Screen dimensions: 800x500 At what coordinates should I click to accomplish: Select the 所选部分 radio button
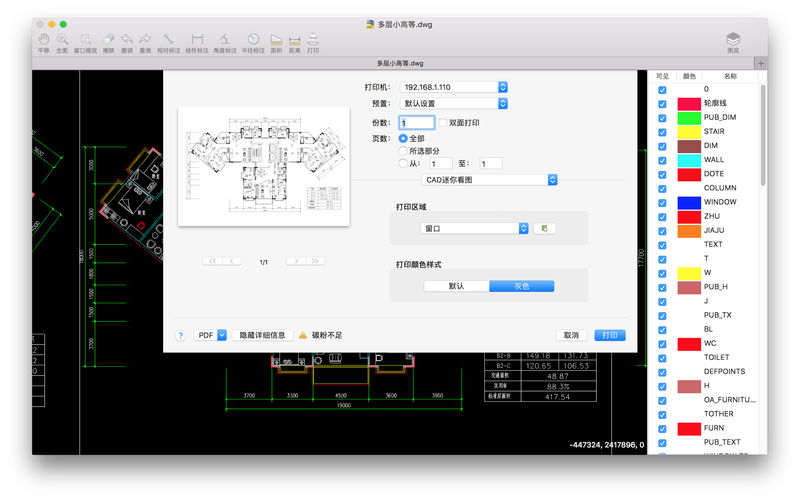(x=403, y=151)
